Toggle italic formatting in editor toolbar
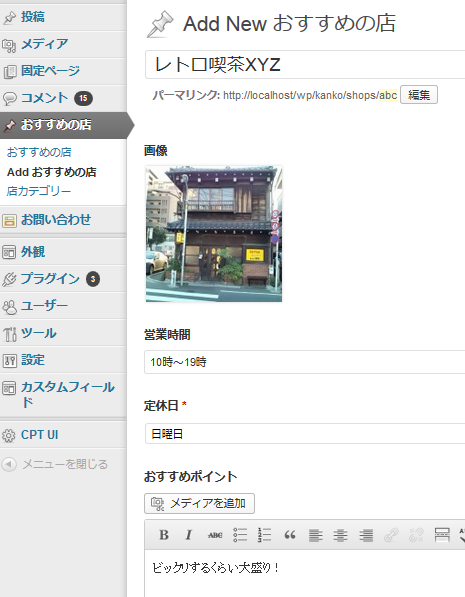The width and height of the screenshot is (465, 597). point(189,535)
